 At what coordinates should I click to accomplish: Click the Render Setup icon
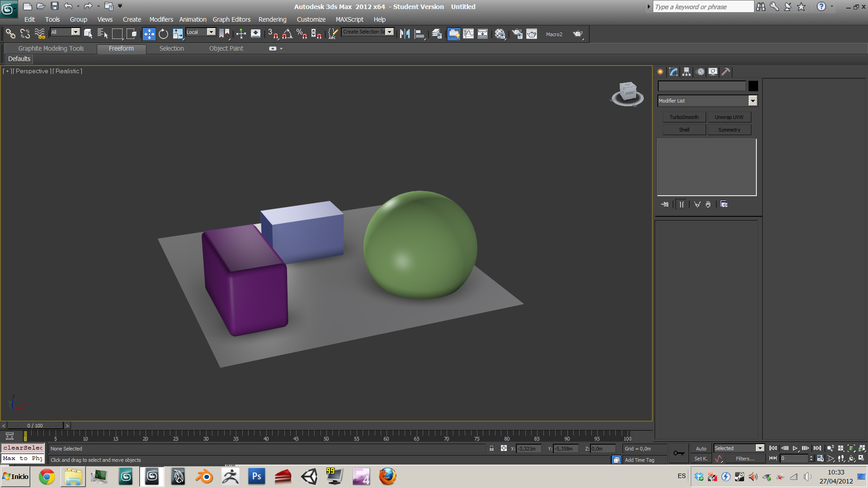click(517, 34)
